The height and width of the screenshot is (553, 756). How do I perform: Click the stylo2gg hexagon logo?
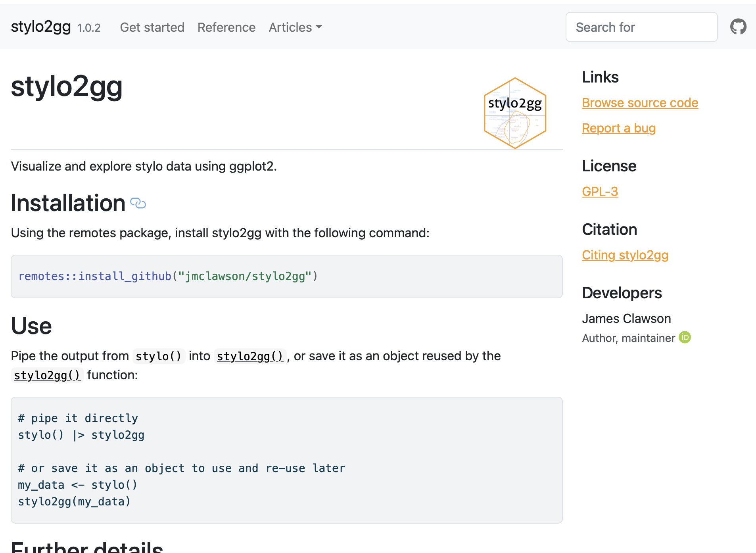[x=515, y=113]
